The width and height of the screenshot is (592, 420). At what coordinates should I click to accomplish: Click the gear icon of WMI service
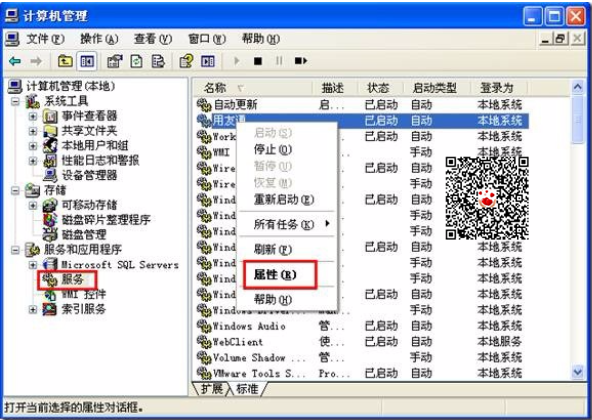click(x=204, y=152)
